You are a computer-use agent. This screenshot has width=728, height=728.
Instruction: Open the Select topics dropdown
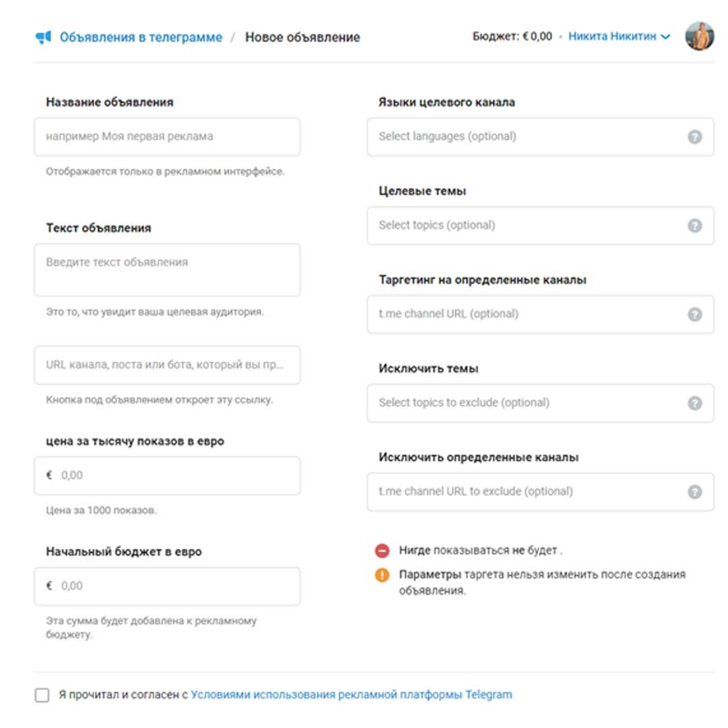[526, 226]
